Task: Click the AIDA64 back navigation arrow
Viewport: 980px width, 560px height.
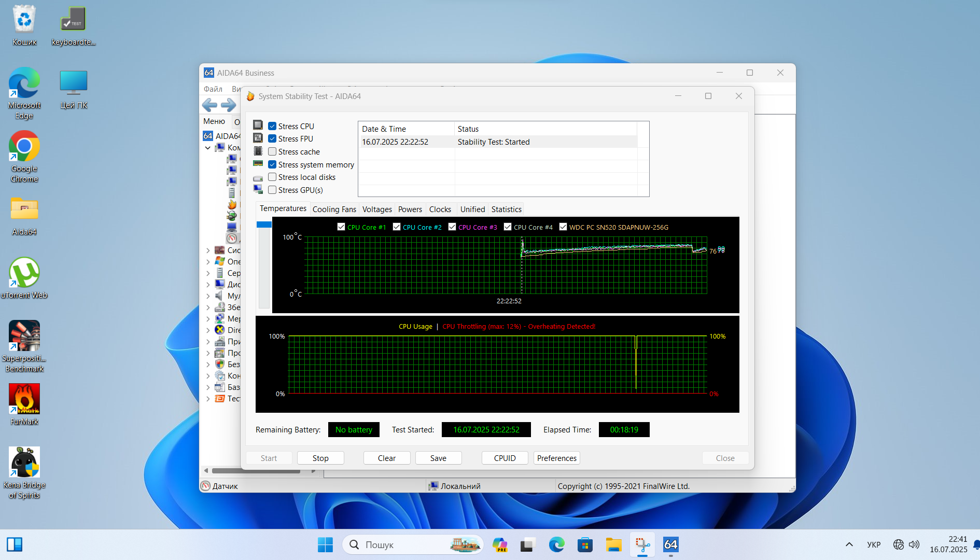Action: 209,105
